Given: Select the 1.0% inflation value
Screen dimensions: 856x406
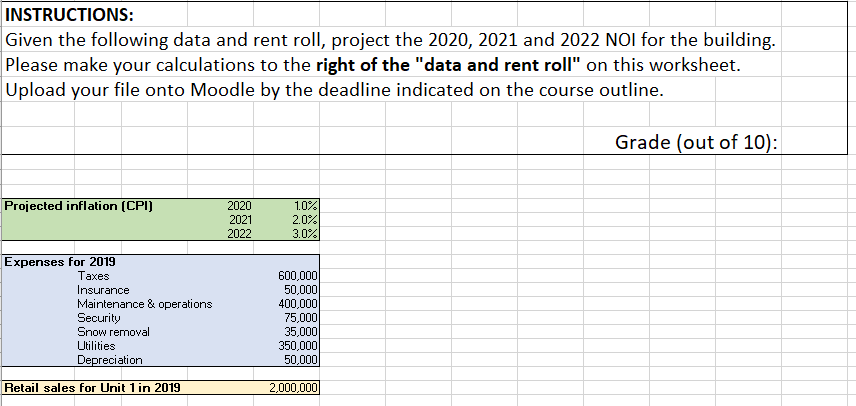Looking at the screenshot, I should [305, 206].
